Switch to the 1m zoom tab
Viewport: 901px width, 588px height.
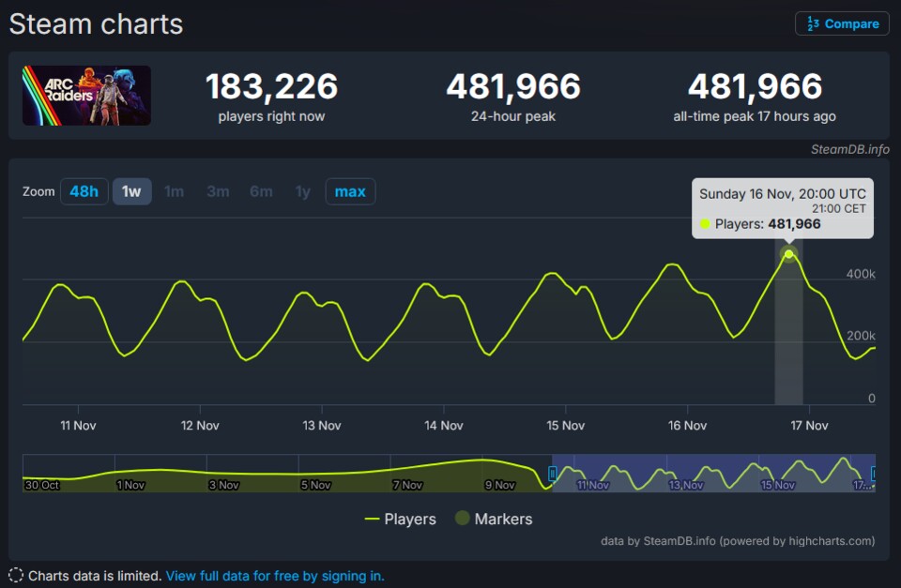[174, 191]
